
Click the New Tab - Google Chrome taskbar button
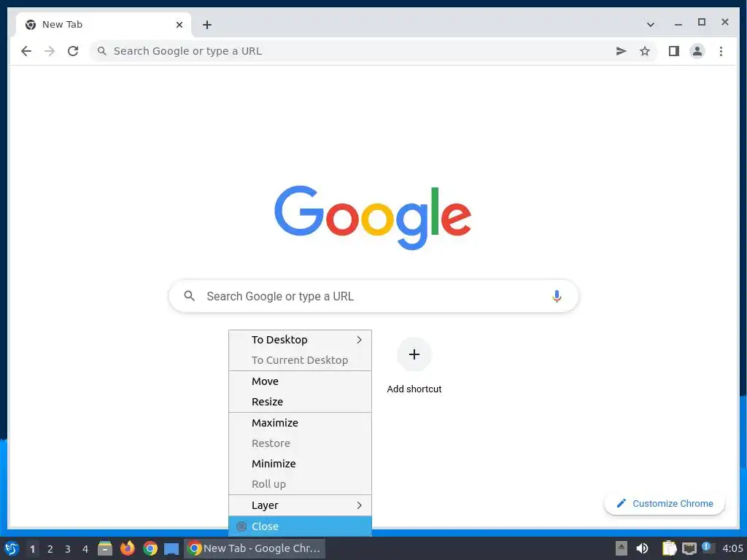255,548
